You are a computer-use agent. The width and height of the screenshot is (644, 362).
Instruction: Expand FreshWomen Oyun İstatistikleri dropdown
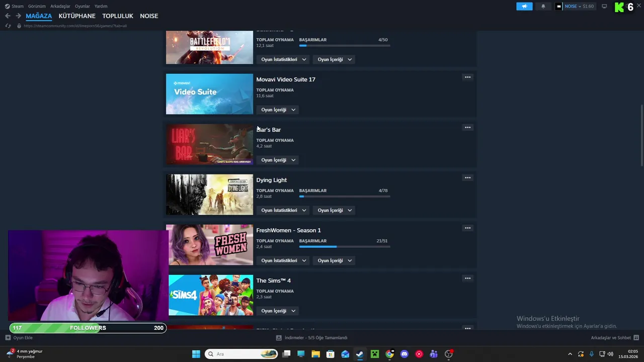[283, 260]
